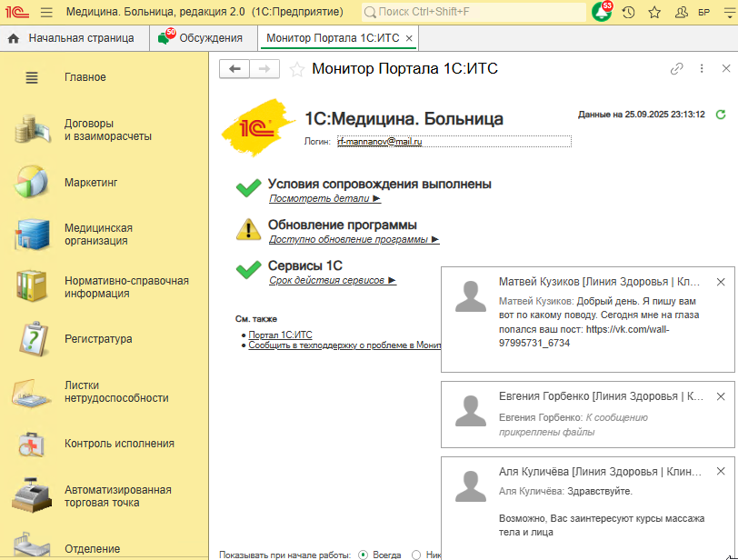The image size is (738, 560).
Task: Open the Регистратура section
Action: [x=98, y=339]
